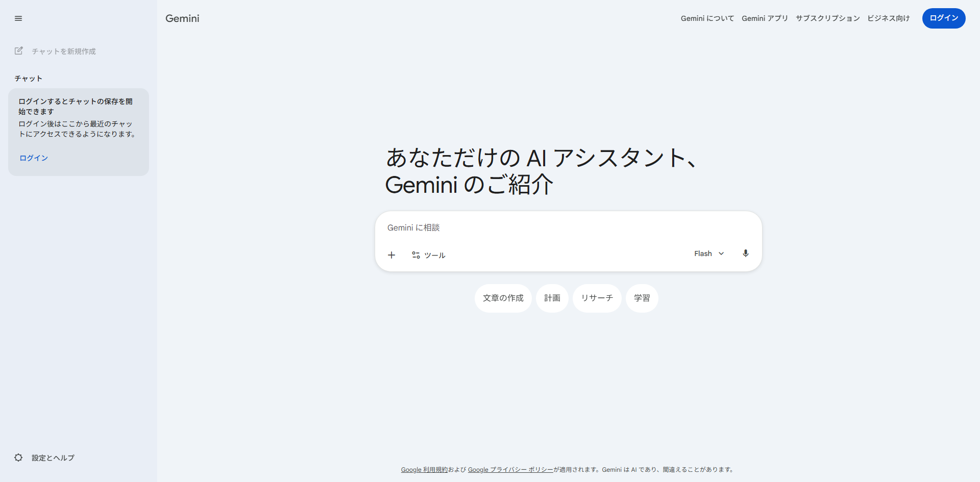Open 設定とヘルプ in the sidebar
The image size is (980, 482).
pos(53,458)
